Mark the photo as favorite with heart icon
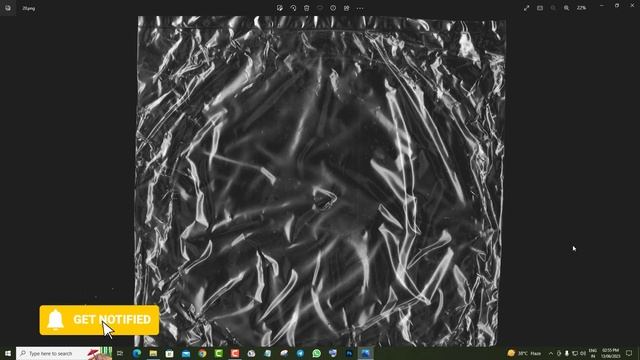Screen dimensions: 640x360 click(320, 8)
